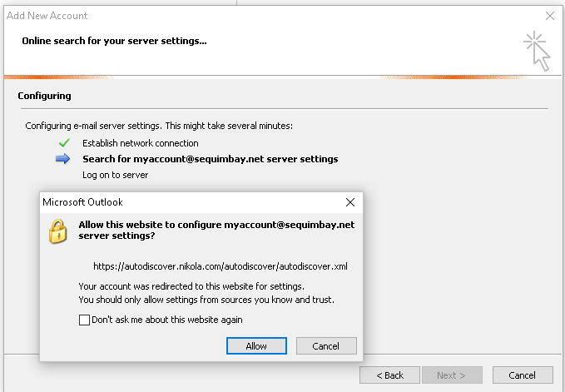The width and height of the screenshot is (565, 392).
Task: Click the golden padlock security icon
Action: click(x=58, y=231)
